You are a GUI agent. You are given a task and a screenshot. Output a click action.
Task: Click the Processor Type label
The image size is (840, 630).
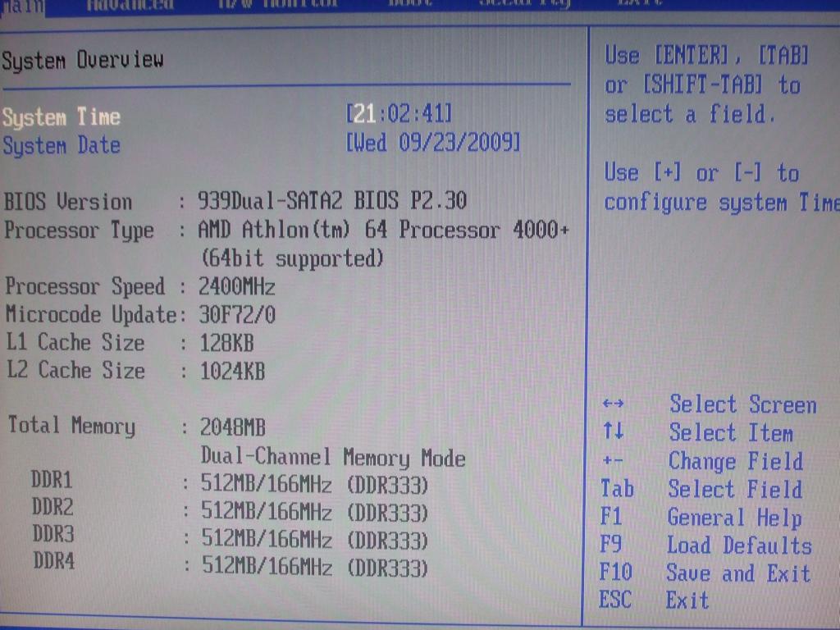[80, 231]
